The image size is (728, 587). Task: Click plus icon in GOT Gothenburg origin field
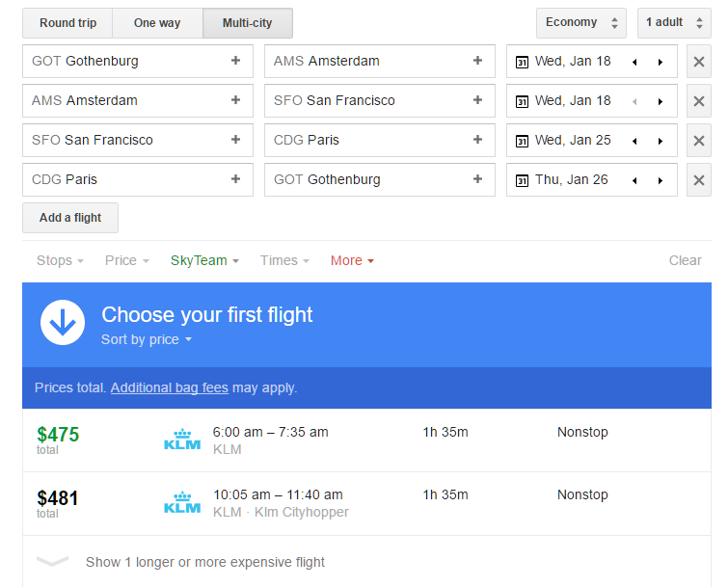pyautogui.click(x=235, y=61)
